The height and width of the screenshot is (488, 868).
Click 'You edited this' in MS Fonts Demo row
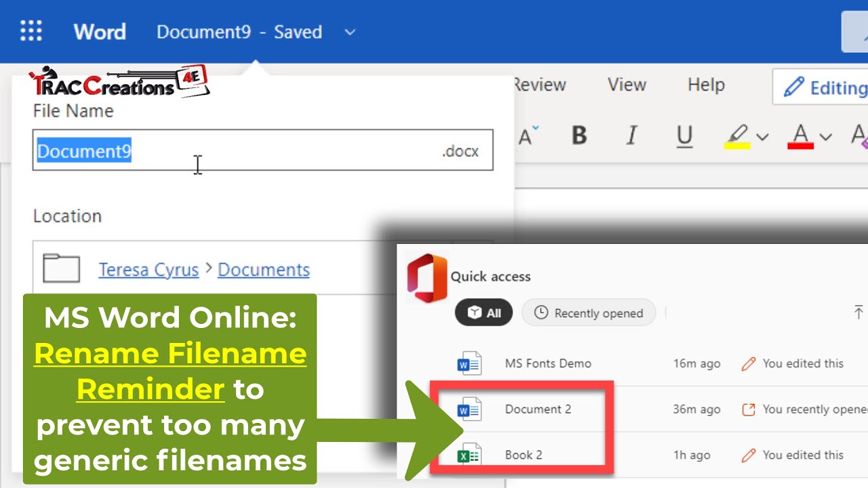pyautogui.click(x=803, y=364)
